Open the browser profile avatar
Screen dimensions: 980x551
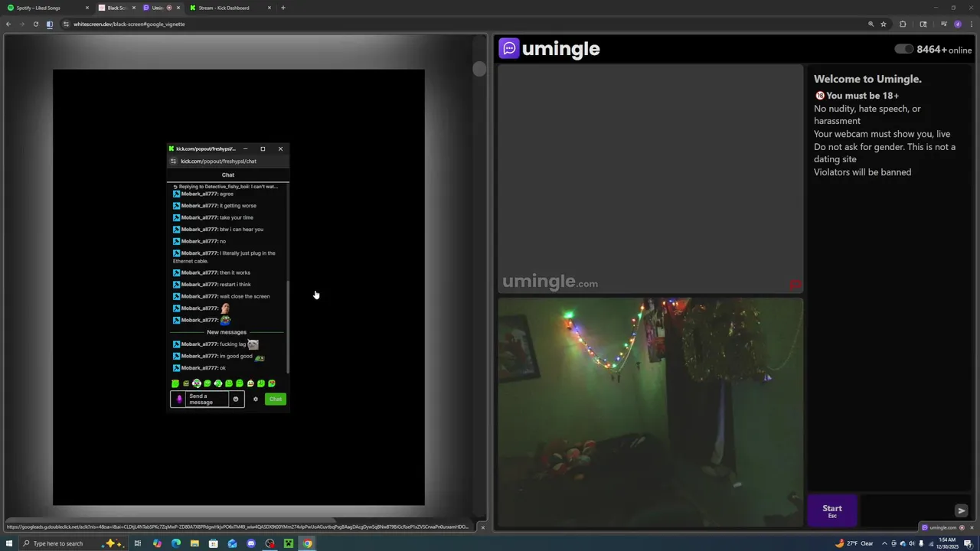coord(958,24)
